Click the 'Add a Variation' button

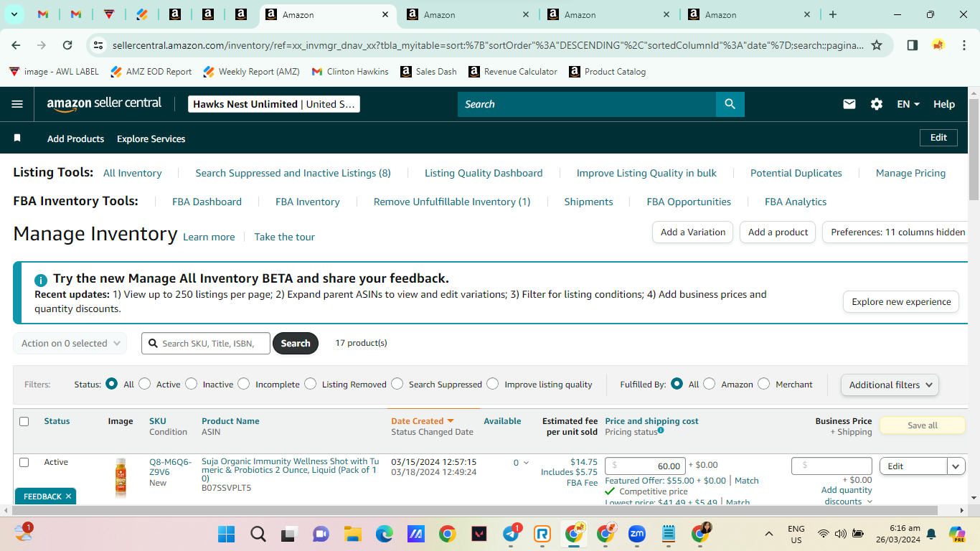[x=693, y=232]
